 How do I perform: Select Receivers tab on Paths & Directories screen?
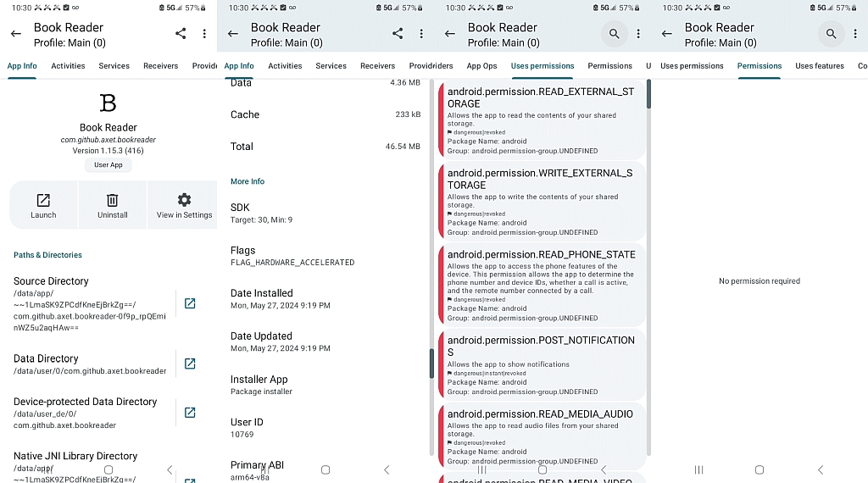click(x=160, y=66)
